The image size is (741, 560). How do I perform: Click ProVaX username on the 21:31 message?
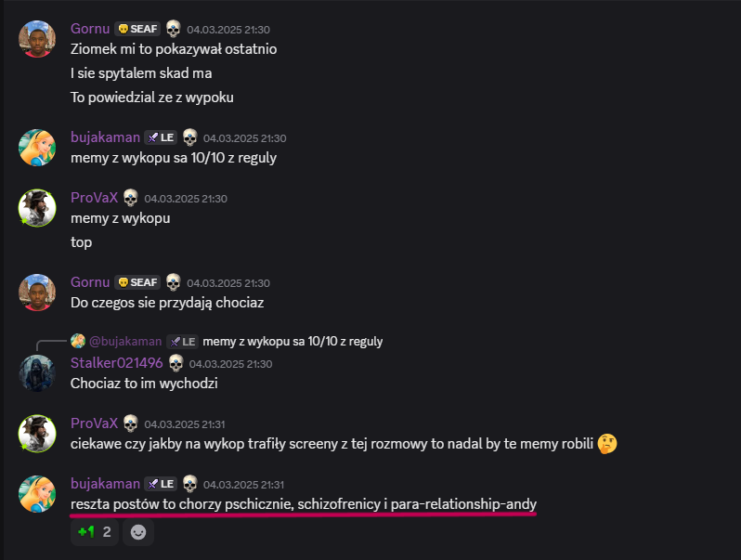coord(94,423)
